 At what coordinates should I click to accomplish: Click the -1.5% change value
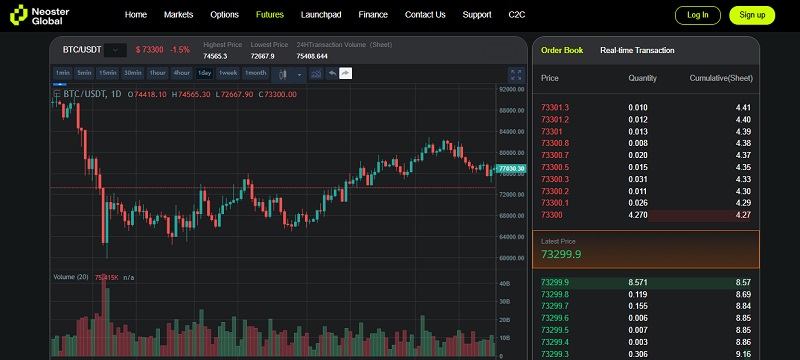pos(180,50)
